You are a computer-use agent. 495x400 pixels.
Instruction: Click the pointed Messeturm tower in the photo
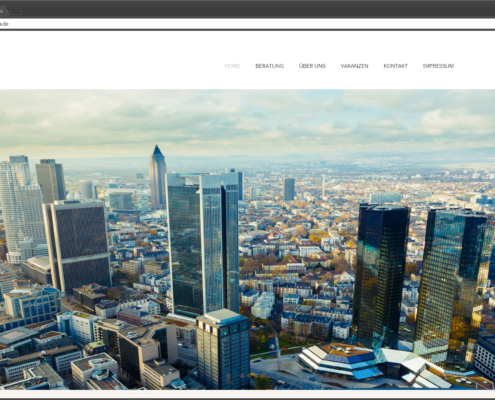pos(157,176)
